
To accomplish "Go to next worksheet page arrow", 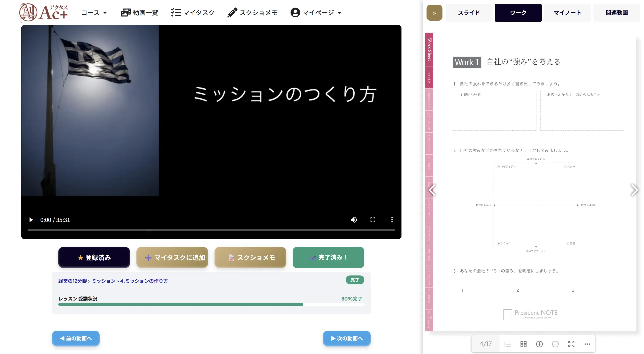I will coord(634,190).
